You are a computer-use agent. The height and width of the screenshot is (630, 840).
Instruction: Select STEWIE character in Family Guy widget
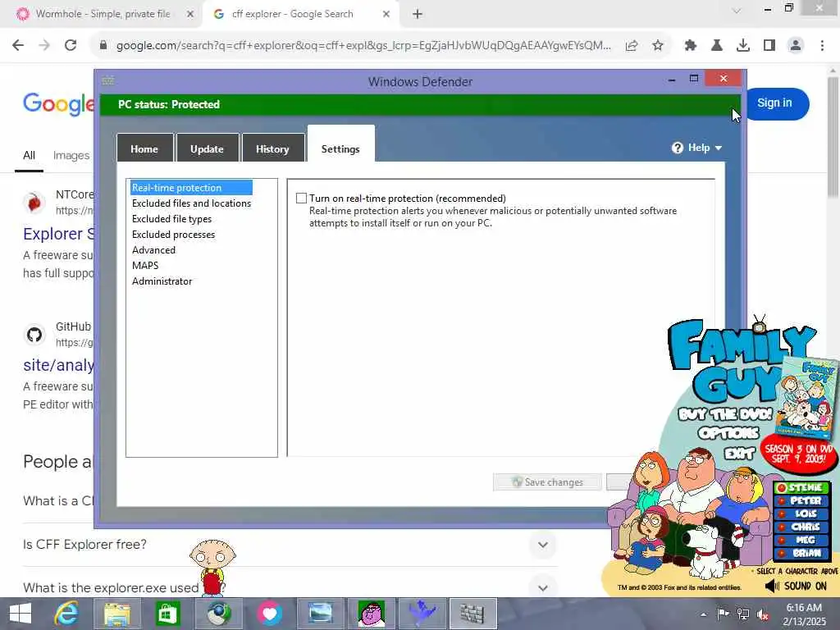coord(802,487)
